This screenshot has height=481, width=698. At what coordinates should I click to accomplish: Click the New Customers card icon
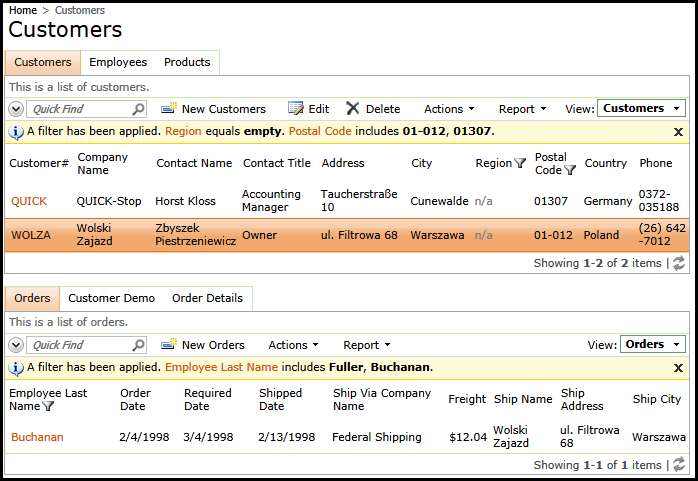[x=169, y=108]
